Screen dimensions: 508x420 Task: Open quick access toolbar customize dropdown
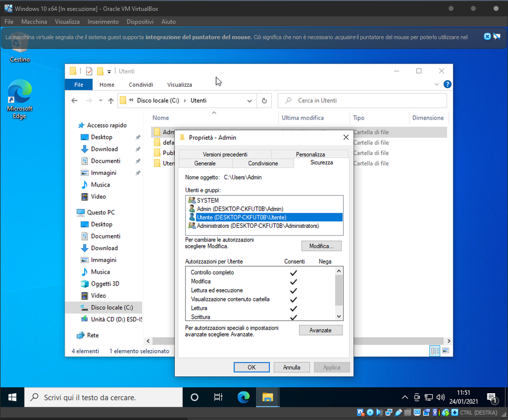click(109, 71)
